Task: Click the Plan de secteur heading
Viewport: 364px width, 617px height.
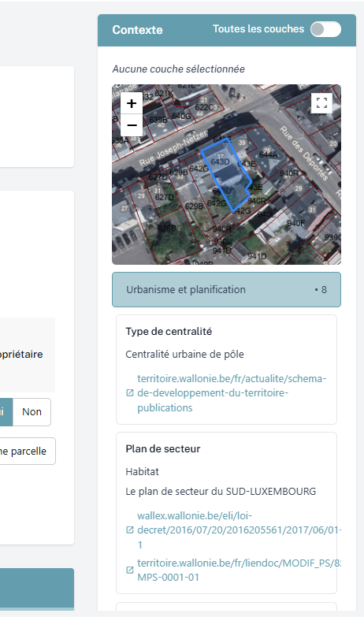Action: 163,449
